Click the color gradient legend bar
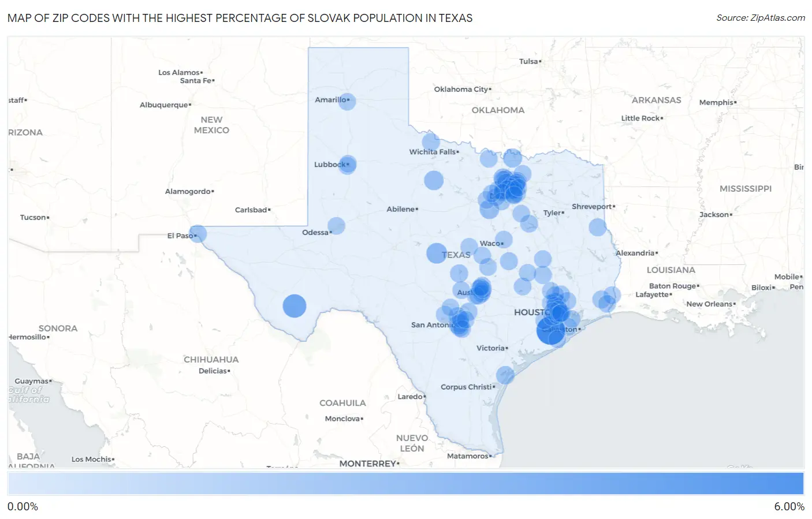Image resolution: width=812 pixels, height=519 pixels. (x=405, y=483)
